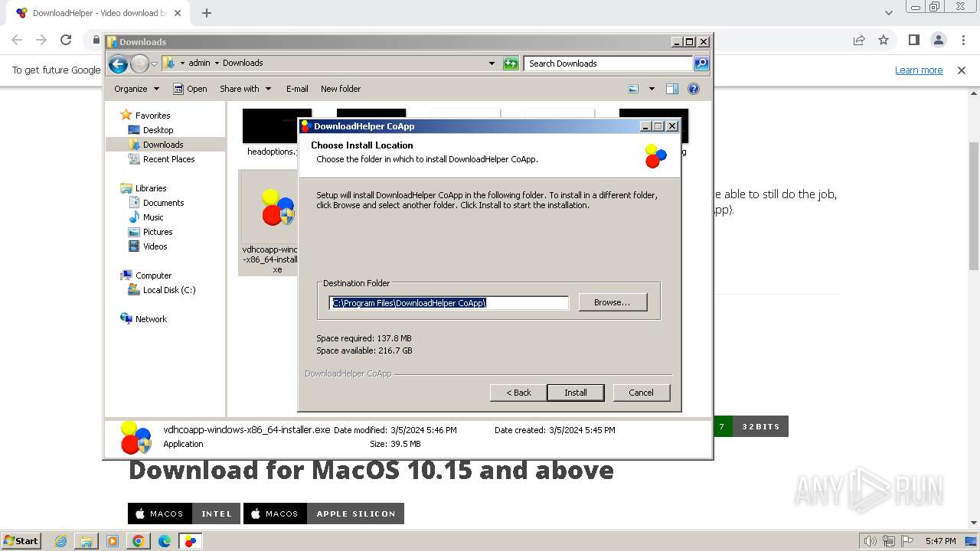Open Microsoft Edge from taskbar
The height and width of the screenshot is (551, 980).
pos(165,541)
